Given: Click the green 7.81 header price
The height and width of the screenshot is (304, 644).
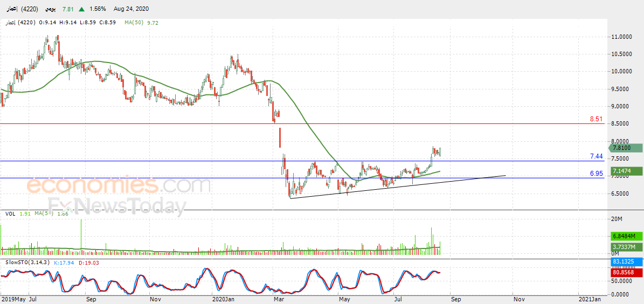Looking at the screenshot, I should pos(67,9).
